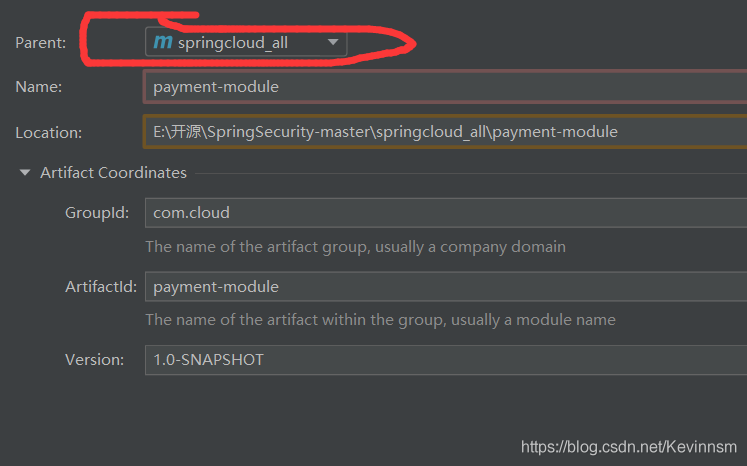This screenshot has width=747, height=466.
Task: Click the "Version:" label
Action: click(95, 359)
